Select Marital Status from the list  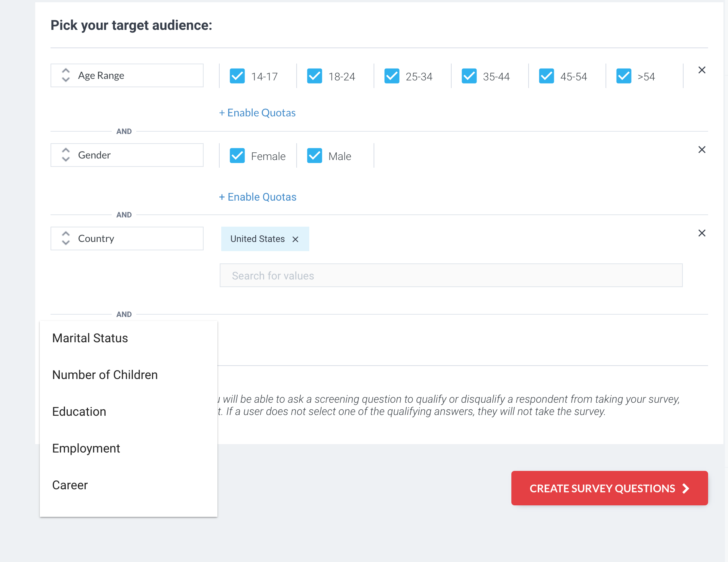coord(90,338)
